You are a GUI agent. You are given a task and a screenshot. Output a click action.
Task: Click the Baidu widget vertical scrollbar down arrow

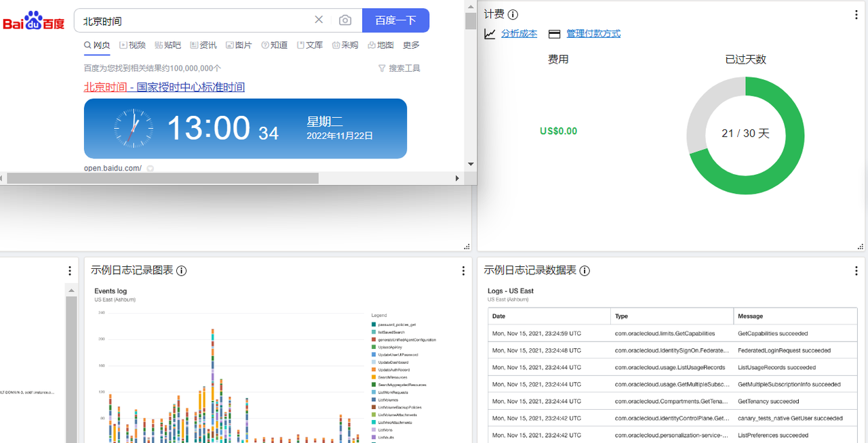point(471,164)
